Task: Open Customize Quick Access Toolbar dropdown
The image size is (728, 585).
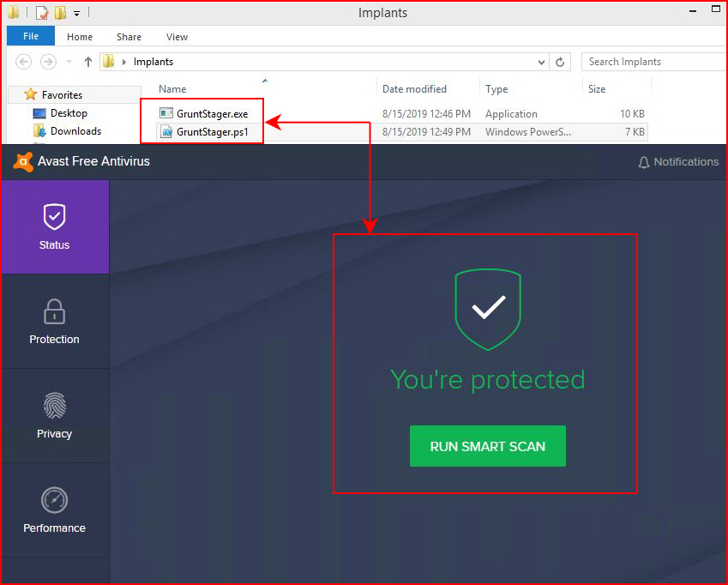Action: point(76,14)
